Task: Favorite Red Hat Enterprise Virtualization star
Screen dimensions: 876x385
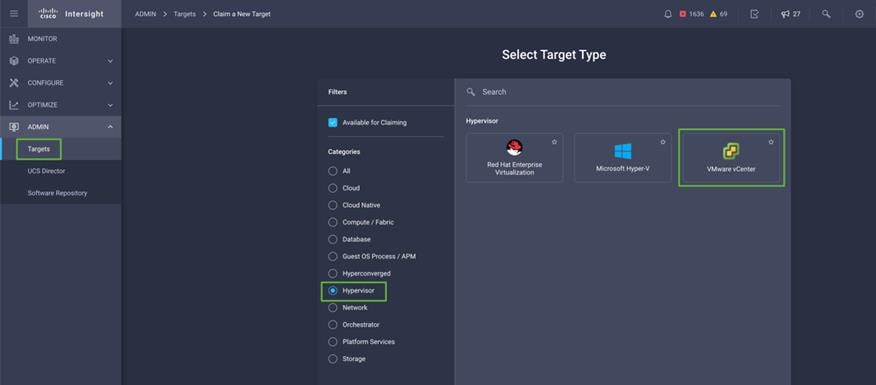Action: pyautogui.click(x=554, y=142)
